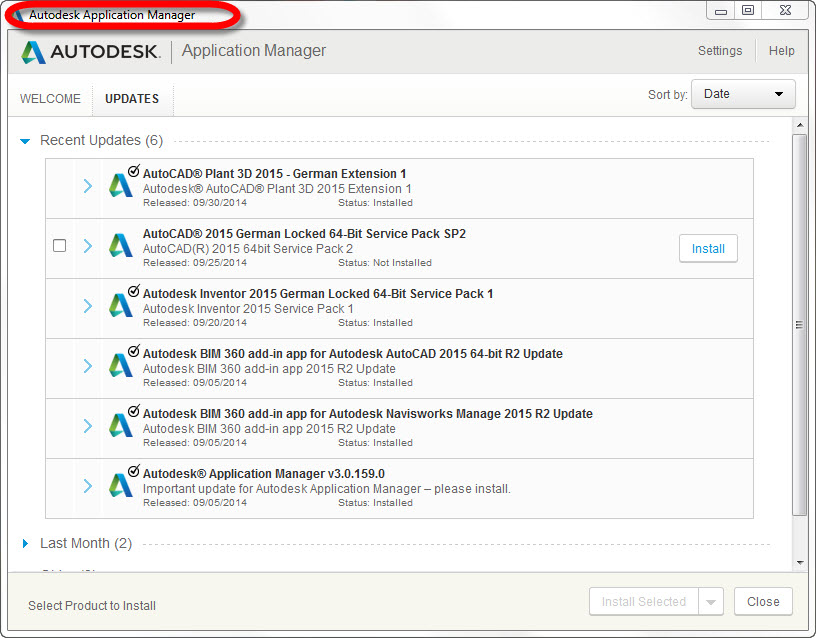The width and height of the screenshot is (816, 638).
Task: Click the vertical scrollbar thumb
Action: click(799, 325)
